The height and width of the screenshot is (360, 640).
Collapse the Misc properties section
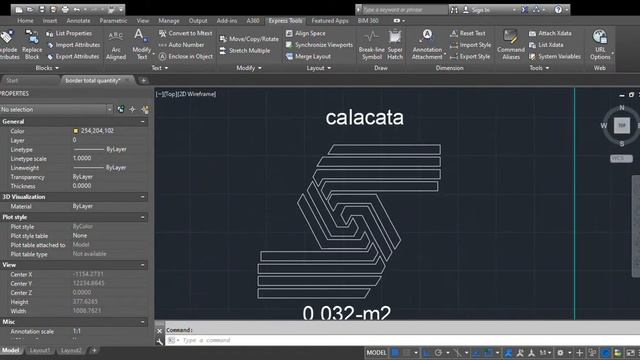[142, 322]
